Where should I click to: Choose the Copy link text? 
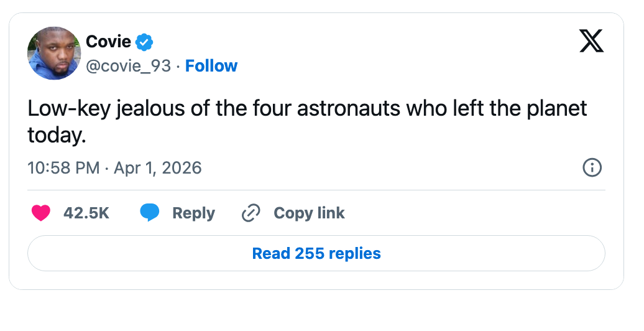[310, 213]
